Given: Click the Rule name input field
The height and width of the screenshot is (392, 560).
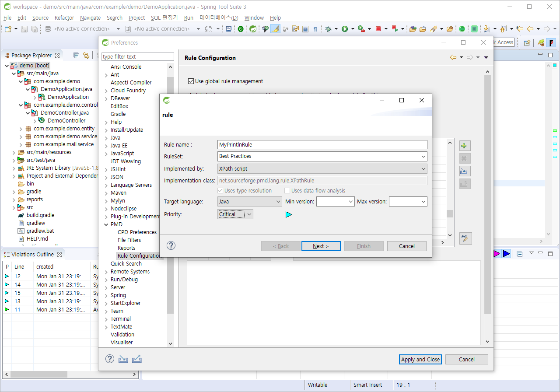Looking at the screenshot, I should coord(322,144).
